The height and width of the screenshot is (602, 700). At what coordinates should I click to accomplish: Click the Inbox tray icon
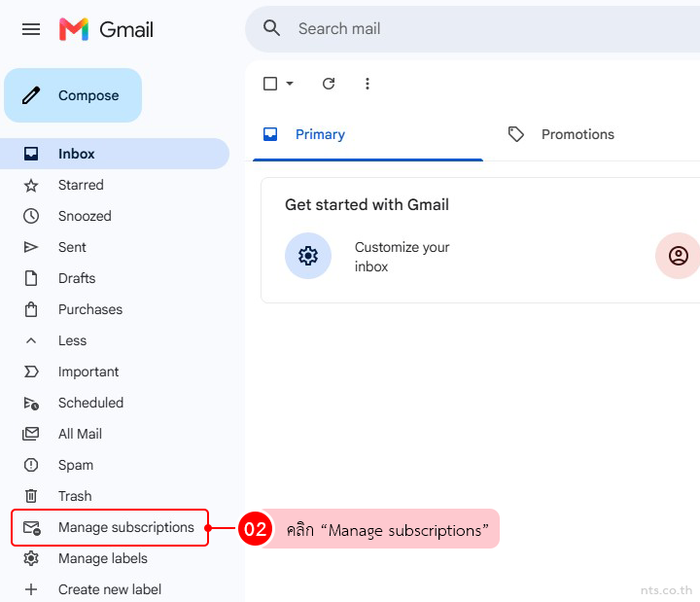point(31,154)
